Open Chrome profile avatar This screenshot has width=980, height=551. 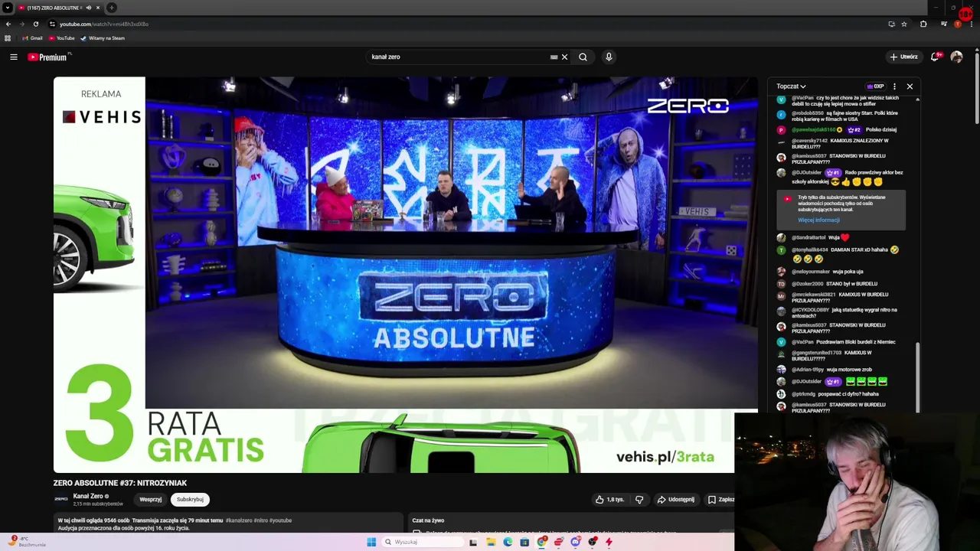click(958, 24)
